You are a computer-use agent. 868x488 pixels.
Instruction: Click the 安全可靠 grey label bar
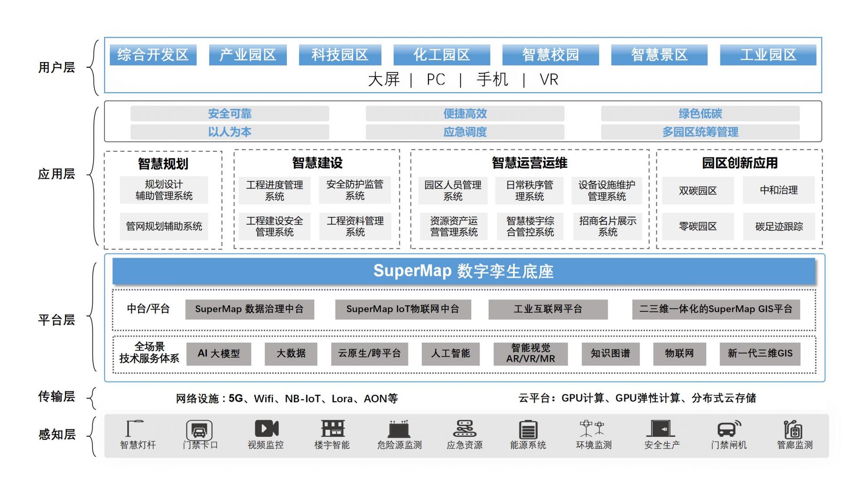pyautogui.click(x=230, y=114)
